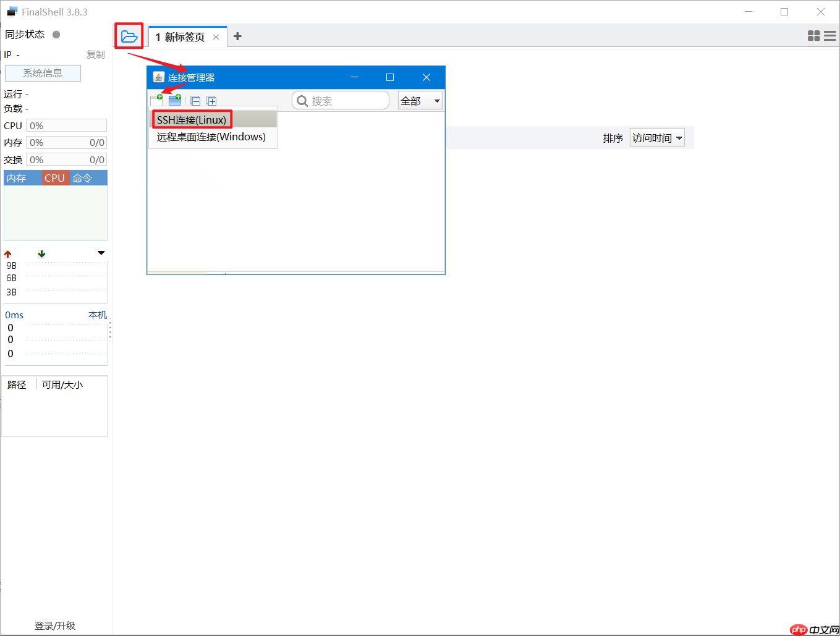Click the new connection icon with green plus

tap(156, 100)
